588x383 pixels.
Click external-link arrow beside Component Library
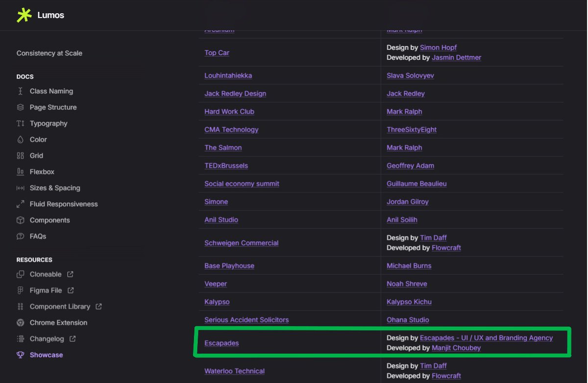coord(98,307)
